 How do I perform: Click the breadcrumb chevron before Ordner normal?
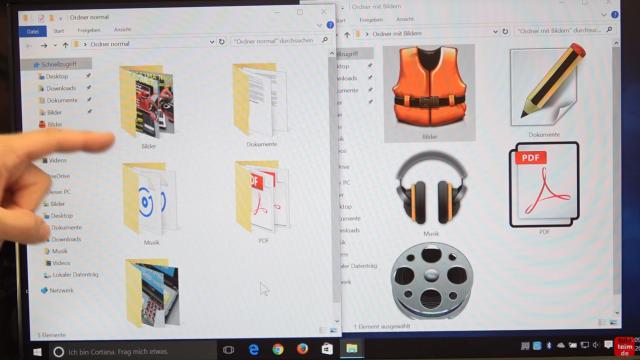pyautogui.click(x=85, y=44)
